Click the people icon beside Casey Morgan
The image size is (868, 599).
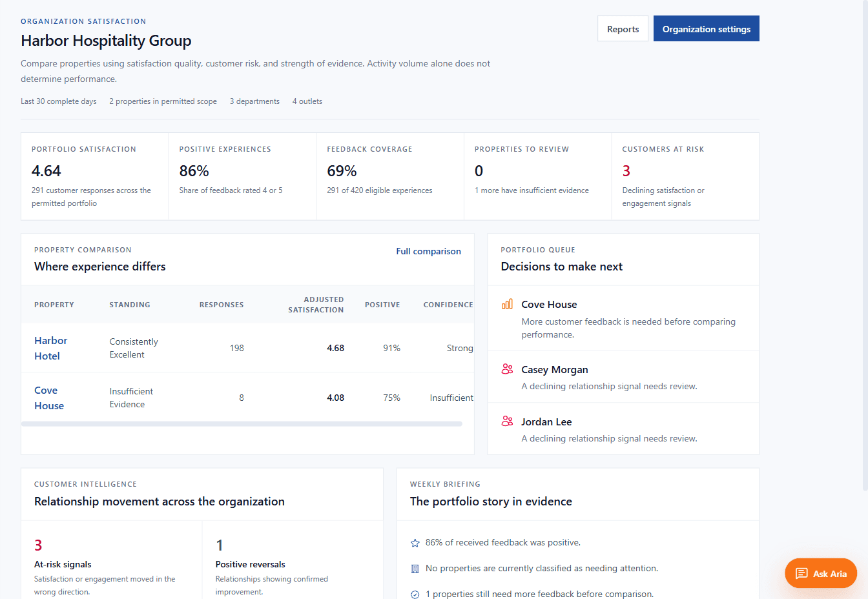pos(507,369)
